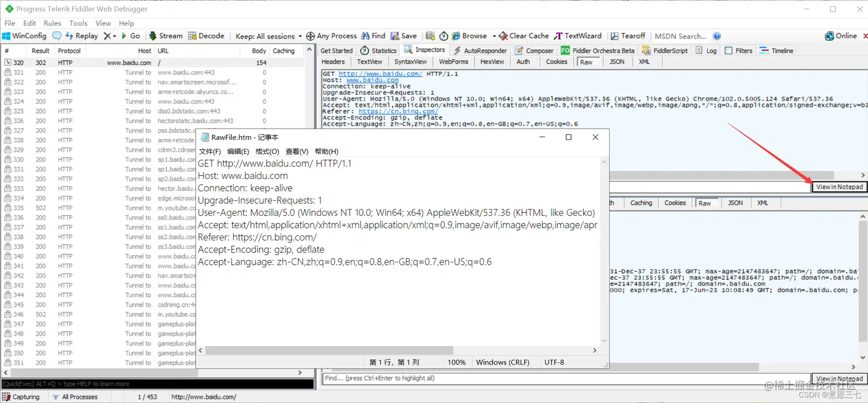Viewport: 868px width, 403px height.
Task: Click the comment speech bubble icon
Action: pyautogui.click(x=57, y=36)
